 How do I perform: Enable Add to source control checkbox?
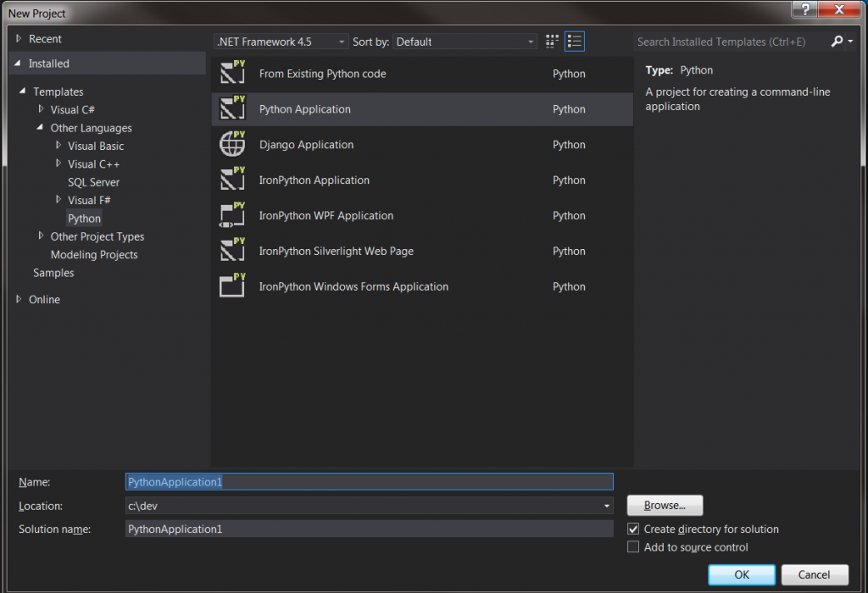tap(633, 547)
